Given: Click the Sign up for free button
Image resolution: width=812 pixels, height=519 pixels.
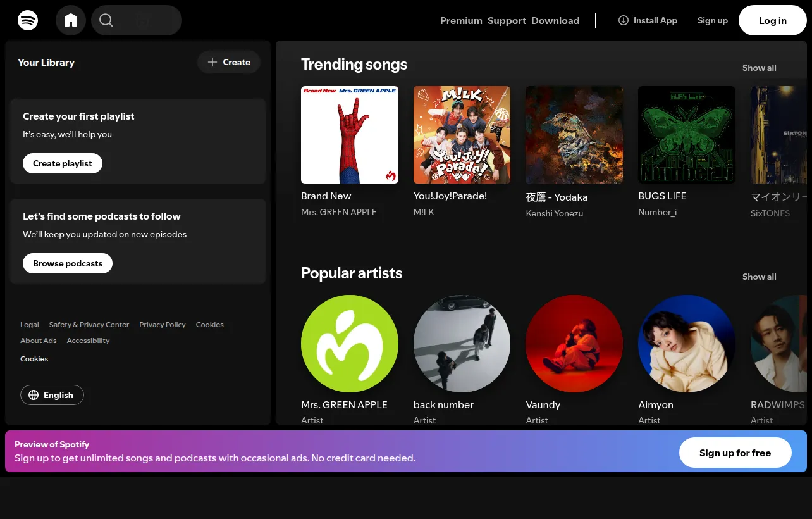Looking at the screenshot, I should pos(735,453).
